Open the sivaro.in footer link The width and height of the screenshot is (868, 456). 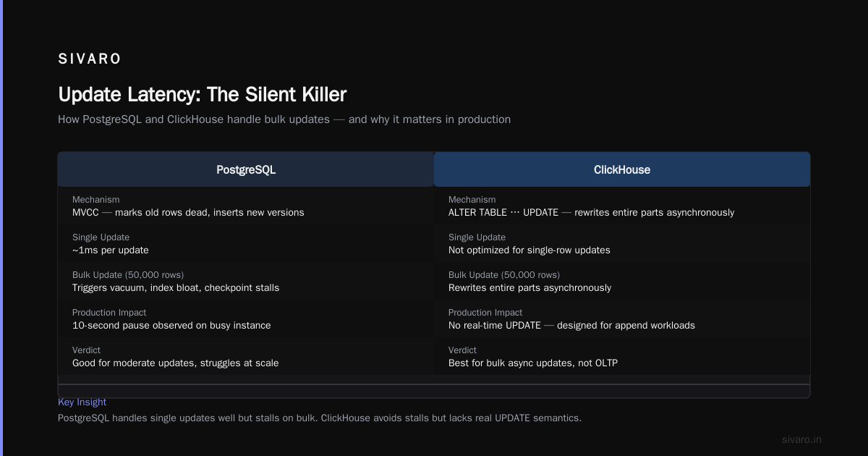pyautogui.click(x=802, y=439)
